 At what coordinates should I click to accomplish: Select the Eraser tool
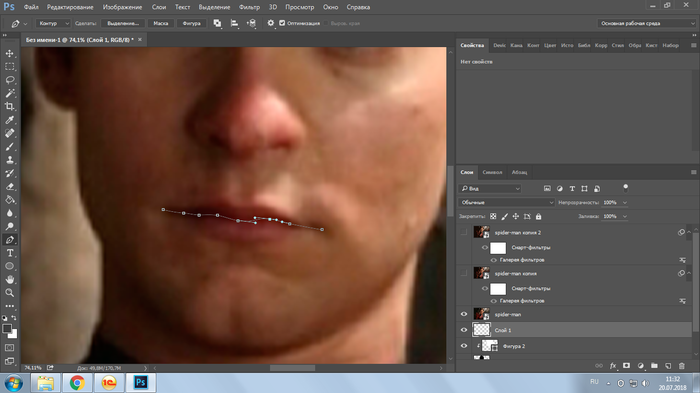[x=9, y=187]
